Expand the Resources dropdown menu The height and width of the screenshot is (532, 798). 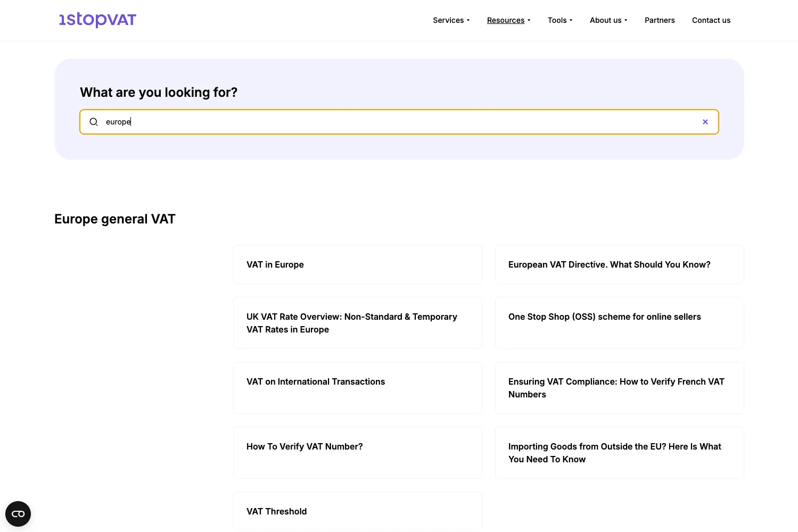click(508, 20)
